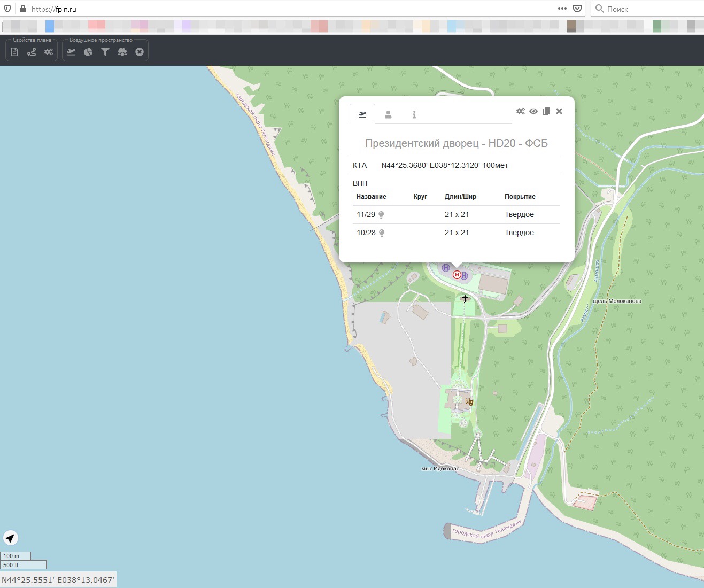704x588 pixels.
Task: Open the info tab in popup
Action: tap(414, 114)
